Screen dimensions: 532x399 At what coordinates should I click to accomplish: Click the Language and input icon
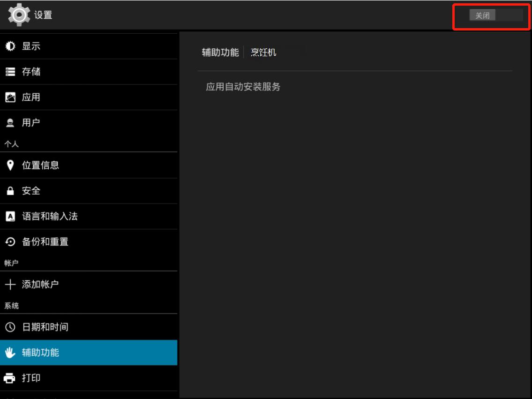[10, 217]
